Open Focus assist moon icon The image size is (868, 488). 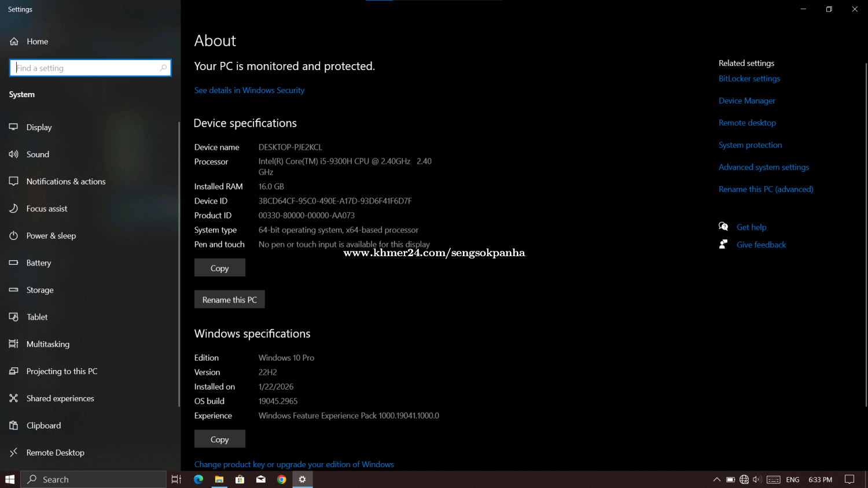point(14,209)
